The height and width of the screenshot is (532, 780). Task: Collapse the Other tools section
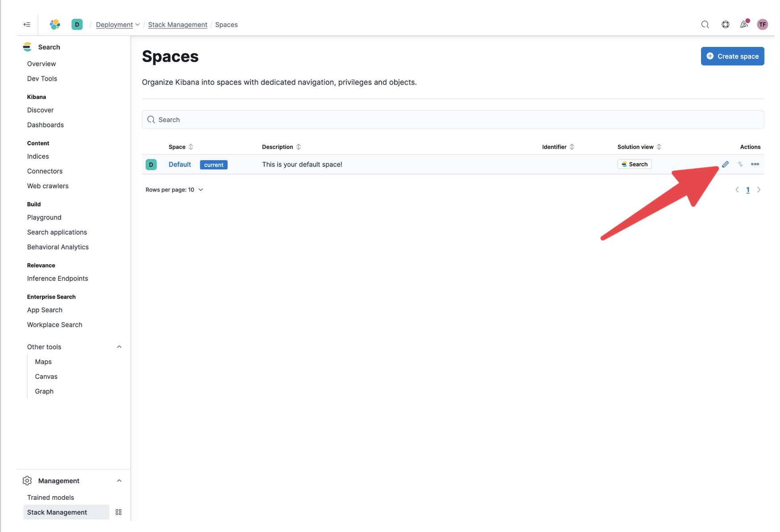pos(119,347)
